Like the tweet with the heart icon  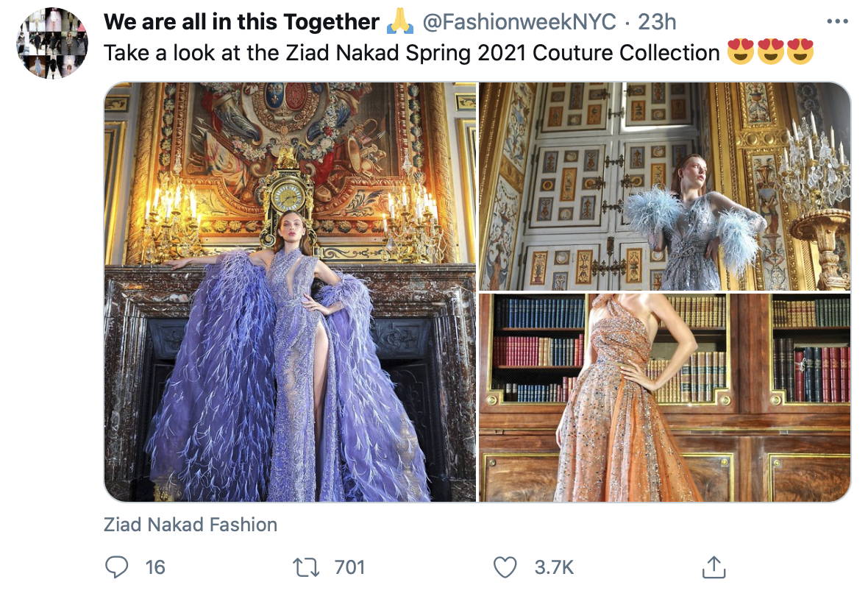(505, 567)
